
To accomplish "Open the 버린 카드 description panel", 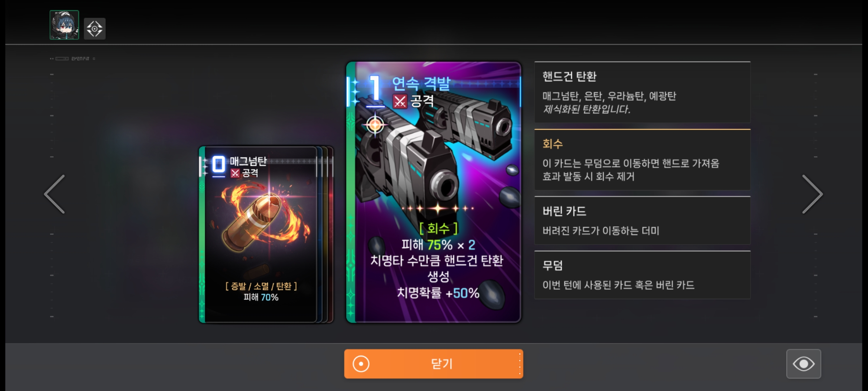I will point(642,220).
